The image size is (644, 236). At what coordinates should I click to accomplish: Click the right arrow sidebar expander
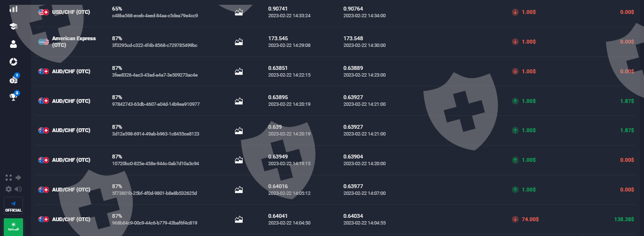pos(19,178)
